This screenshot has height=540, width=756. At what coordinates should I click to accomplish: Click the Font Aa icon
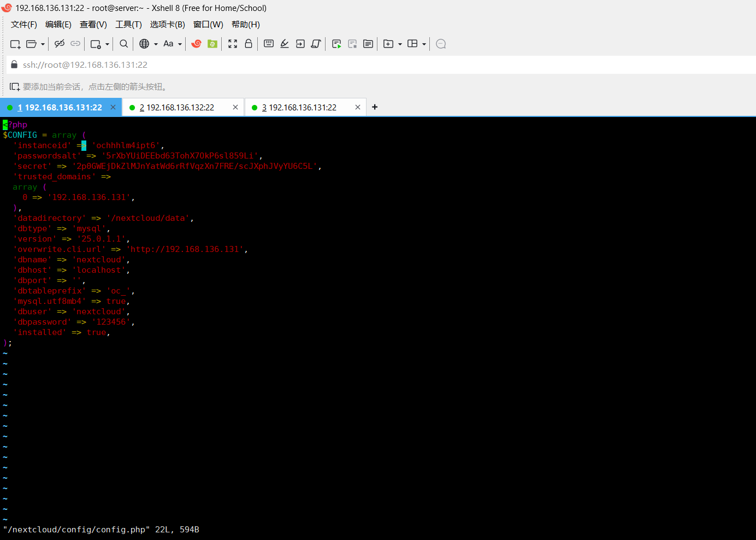pos(168,44)
